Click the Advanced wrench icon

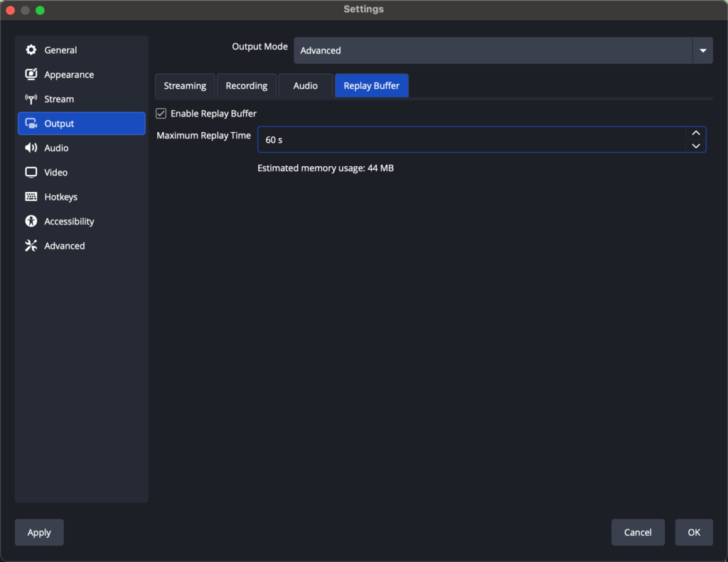pos(31,245)
